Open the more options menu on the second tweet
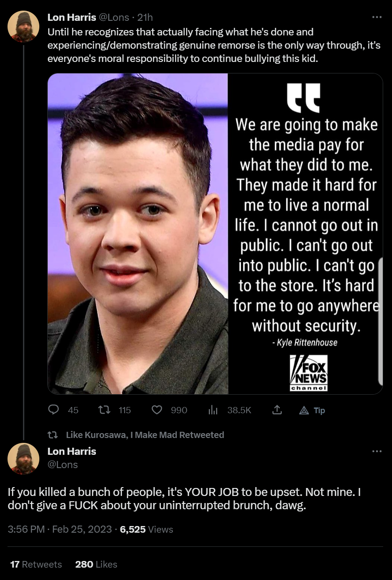The height and width of the screenshot is (580, 392). tap(377, 451)
